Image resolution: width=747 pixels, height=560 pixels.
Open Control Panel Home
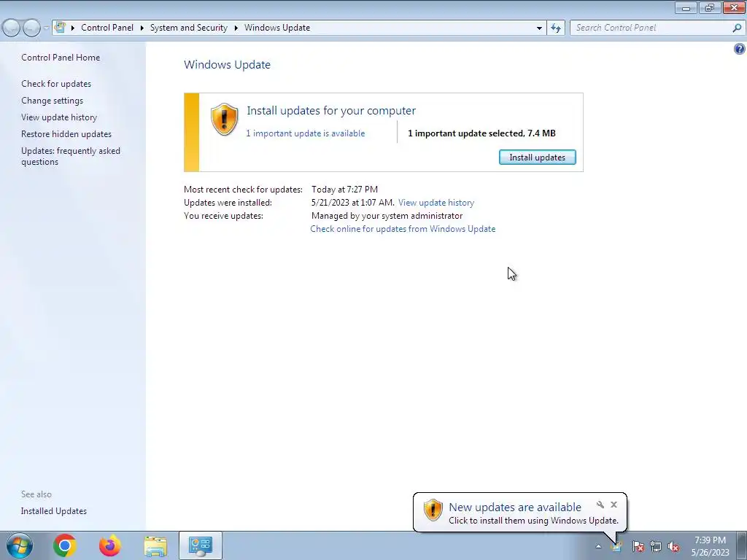[61, 57]
